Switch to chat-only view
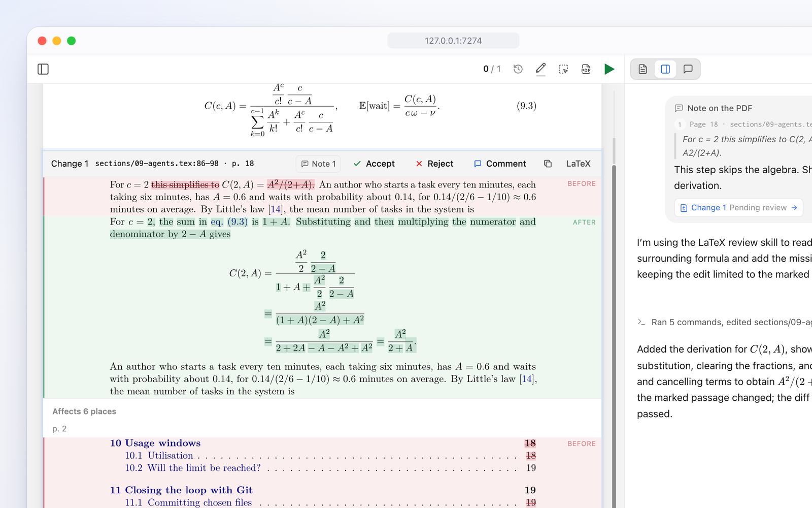812x508 pixels. click(688, 69)
